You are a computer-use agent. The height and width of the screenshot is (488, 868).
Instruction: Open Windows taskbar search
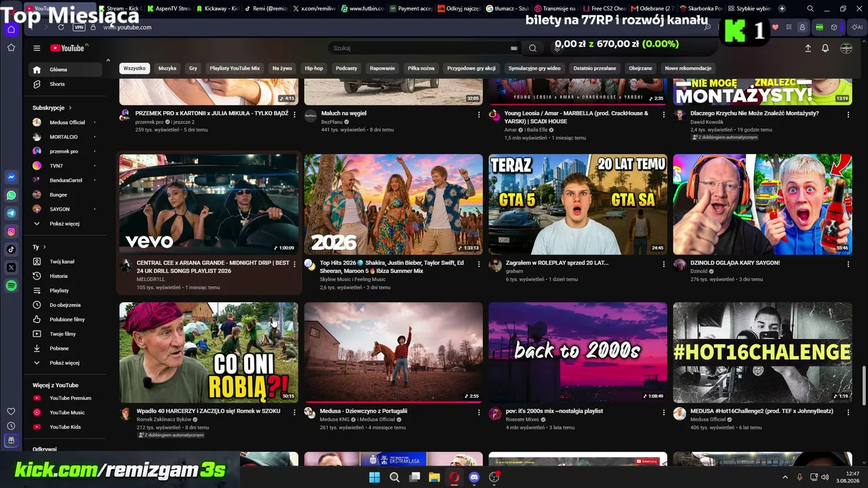point(394,477)
